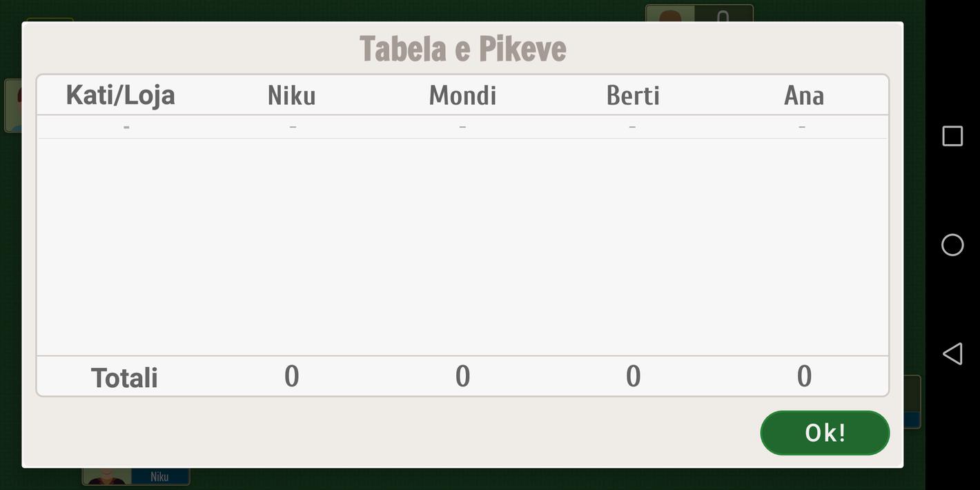
Task: Click the Totali row label
Action: pyautogui.click(x=124, y=378)
